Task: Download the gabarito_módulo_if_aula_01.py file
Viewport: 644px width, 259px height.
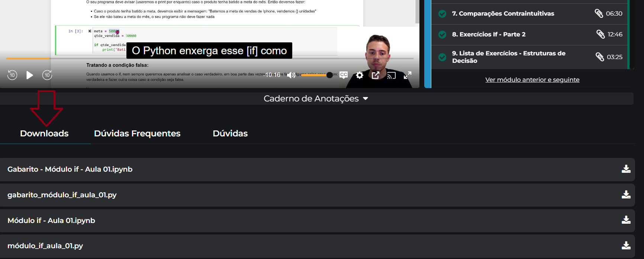Action: coord(626,195)
